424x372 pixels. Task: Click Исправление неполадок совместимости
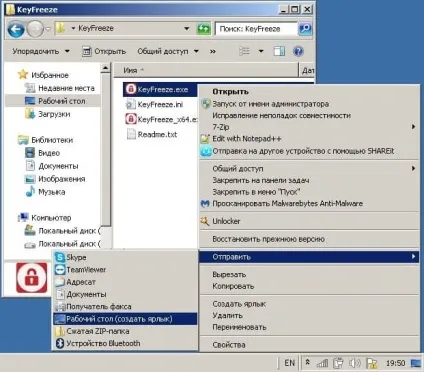click(x=309, y=115)
